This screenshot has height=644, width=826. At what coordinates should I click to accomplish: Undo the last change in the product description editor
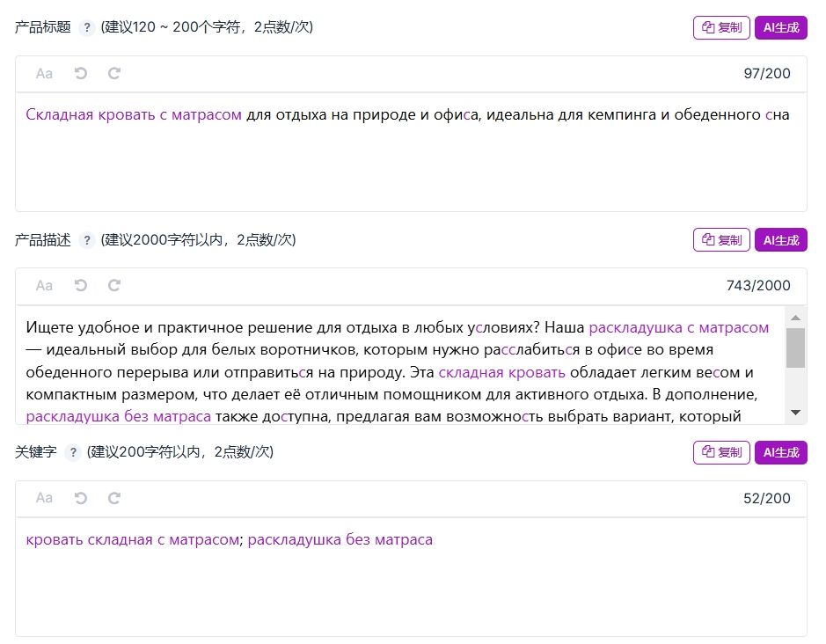(x=81, y=286)
